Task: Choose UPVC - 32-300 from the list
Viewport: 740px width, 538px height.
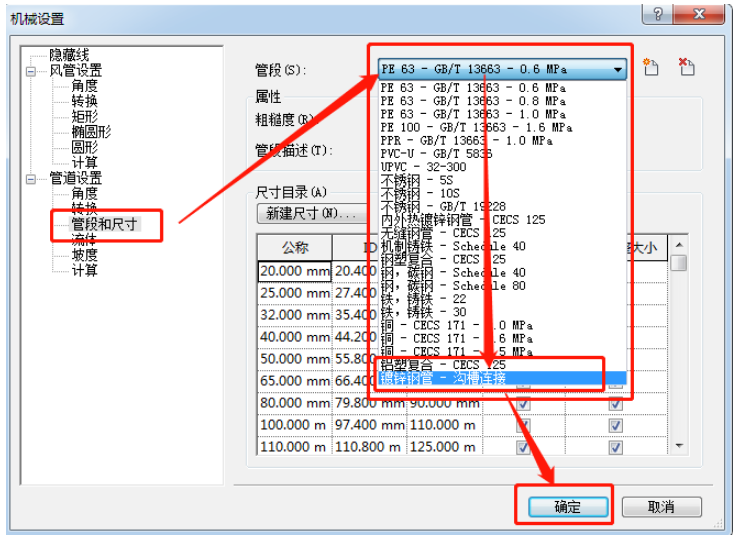Action: click(x=503, y=167)
